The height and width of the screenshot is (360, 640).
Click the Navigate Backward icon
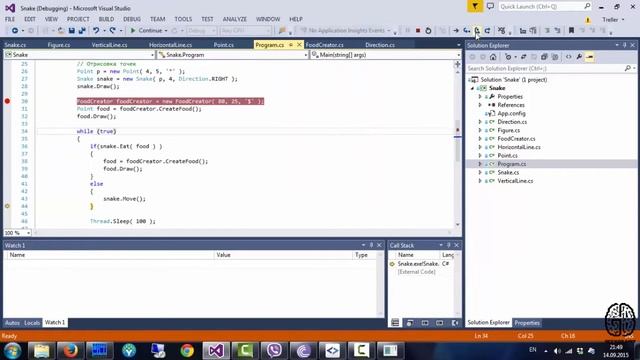[x=15, y=31]
